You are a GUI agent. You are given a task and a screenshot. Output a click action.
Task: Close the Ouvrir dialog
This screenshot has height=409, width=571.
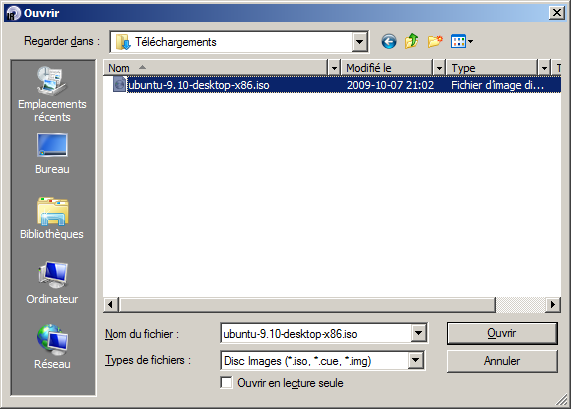tap(557, 13)
